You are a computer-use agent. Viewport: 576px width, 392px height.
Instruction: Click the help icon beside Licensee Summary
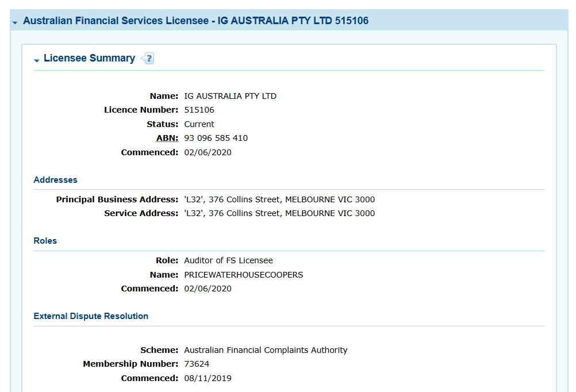[148, 59]
